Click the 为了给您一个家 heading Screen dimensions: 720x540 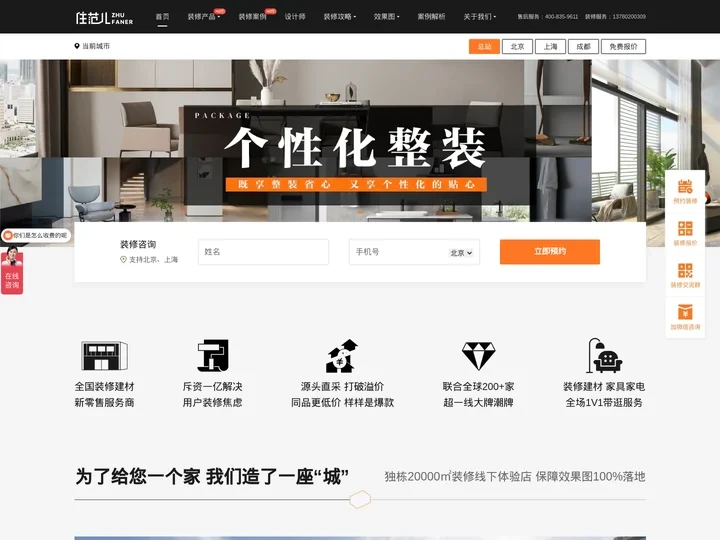pyautogui.click(x=212, y=476)
